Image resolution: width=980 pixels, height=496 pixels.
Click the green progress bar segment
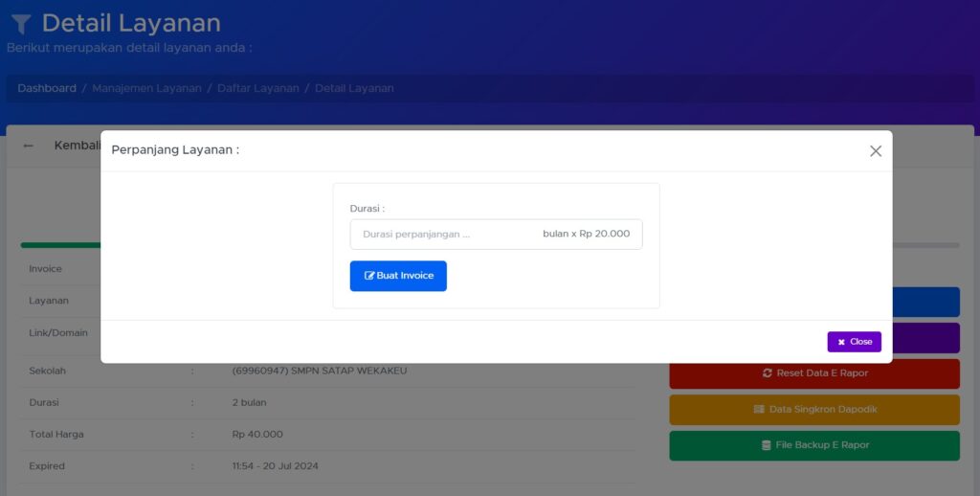click(x=60, y=245)
